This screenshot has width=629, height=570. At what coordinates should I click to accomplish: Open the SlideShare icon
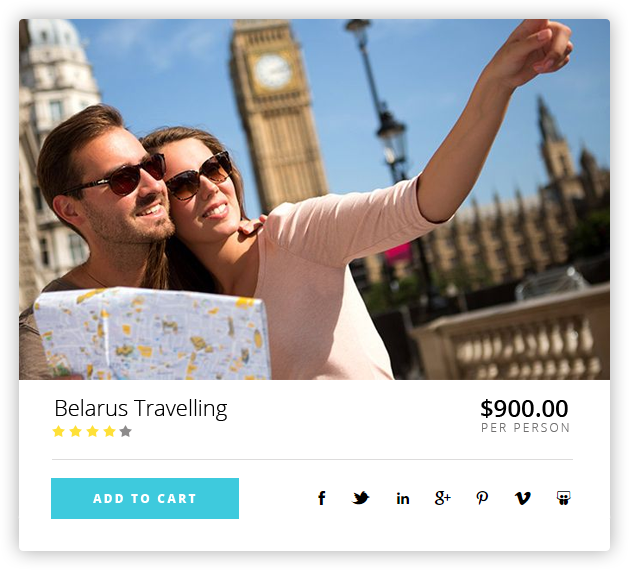(x=564, y=498)
